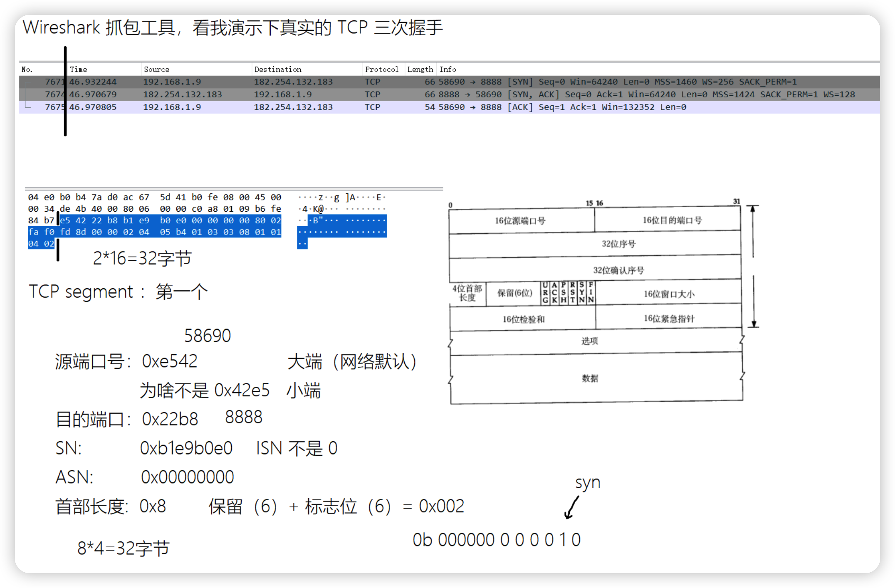Click the last hex line 04 02
This screenshot has height=588, width=895.
coord(41,244)
